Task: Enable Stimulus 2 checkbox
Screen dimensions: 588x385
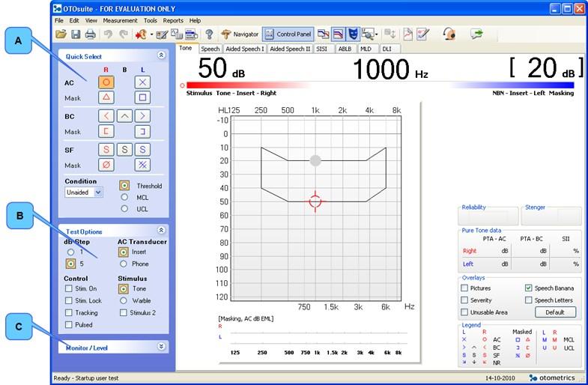Action: point(124,312)
